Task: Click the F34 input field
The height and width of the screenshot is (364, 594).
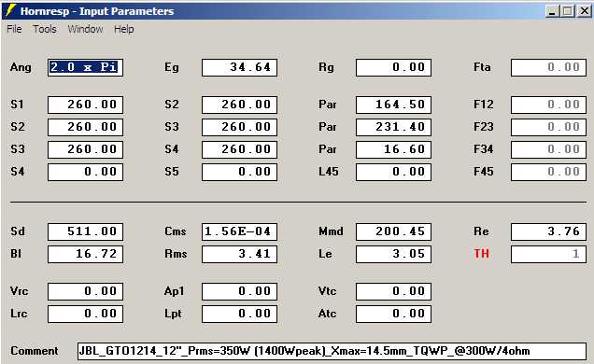Action: pyautogui.click(x=548, y=149)
